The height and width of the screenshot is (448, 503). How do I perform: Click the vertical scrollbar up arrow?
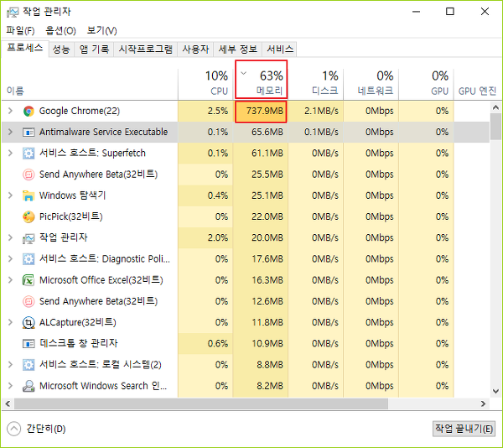(495, 107)
